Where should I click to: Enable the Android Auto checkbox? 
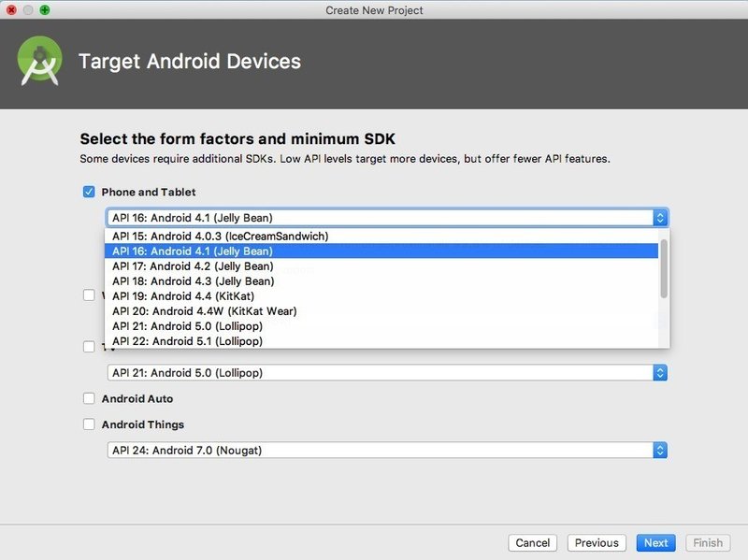point(89,398)
